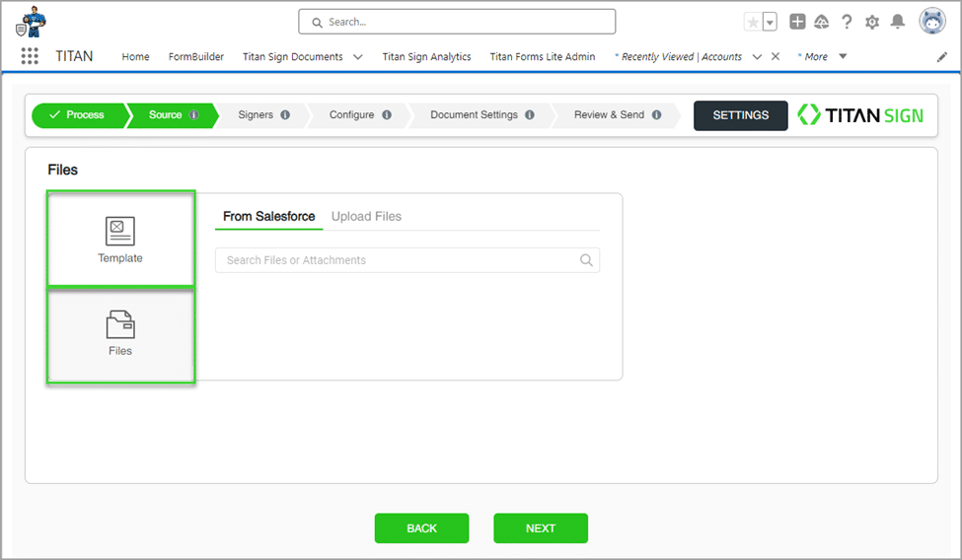Open the Salesforce Help question mark icon
Viewport: 962px width, 560px height.
(847, 22)
